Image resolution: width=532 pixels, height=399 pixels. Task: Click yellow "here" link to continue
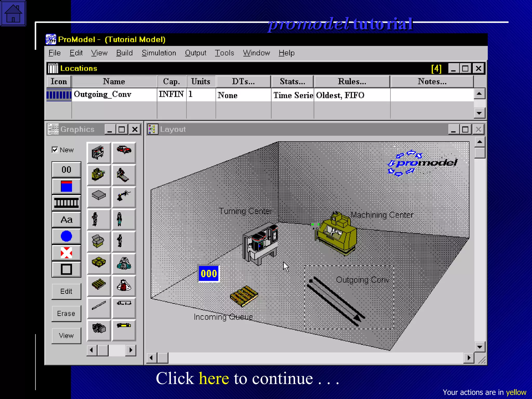[214, 378]
